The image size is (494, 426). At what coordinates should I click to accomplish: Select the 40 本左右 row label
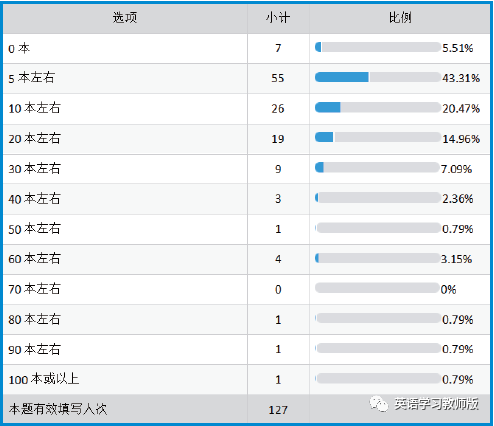pyautogui.click(x=34, y=199)
